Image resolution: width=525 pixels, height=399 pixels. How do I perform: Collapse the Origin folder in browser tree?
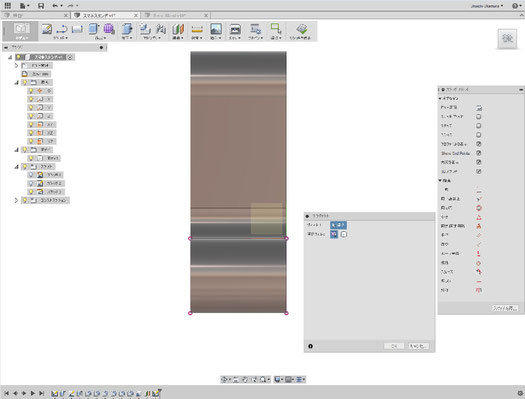tap(16, 82)
